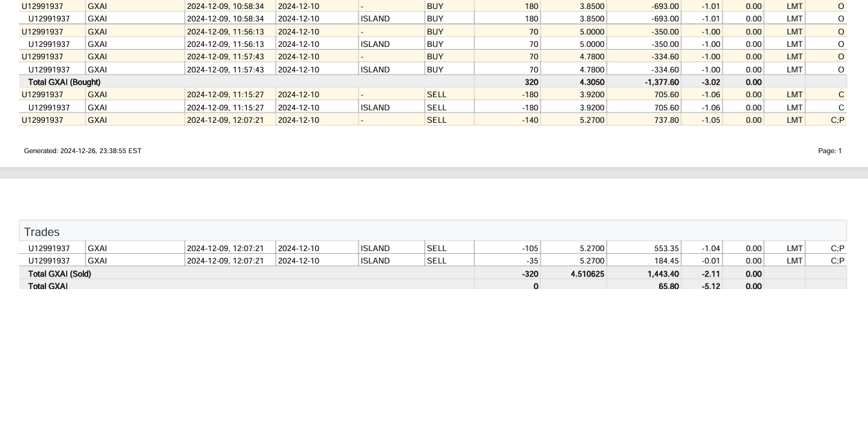The image size is (868, 447).
Task: Select price 3.8500 in the ISLAND row
Action: 593,19
